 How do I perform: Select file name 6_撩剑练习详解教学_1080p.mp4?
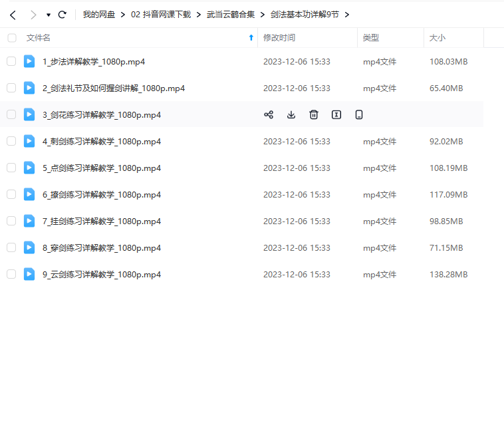click(102, 195)
